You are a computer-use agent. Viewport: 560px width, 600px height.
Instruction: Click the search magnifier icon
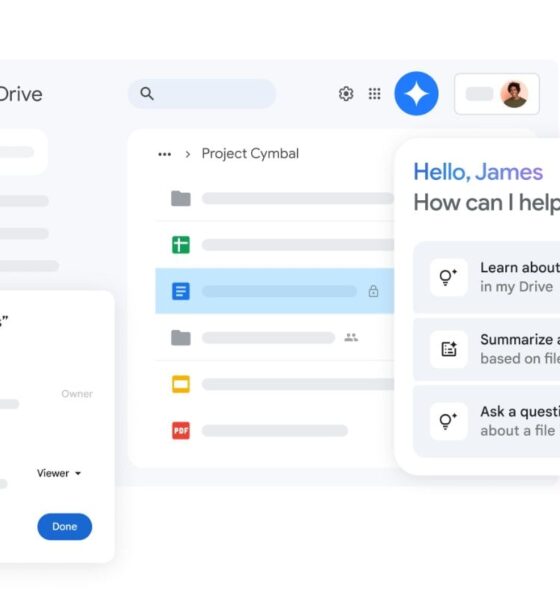pyautogui.click(x=147, y=93)
